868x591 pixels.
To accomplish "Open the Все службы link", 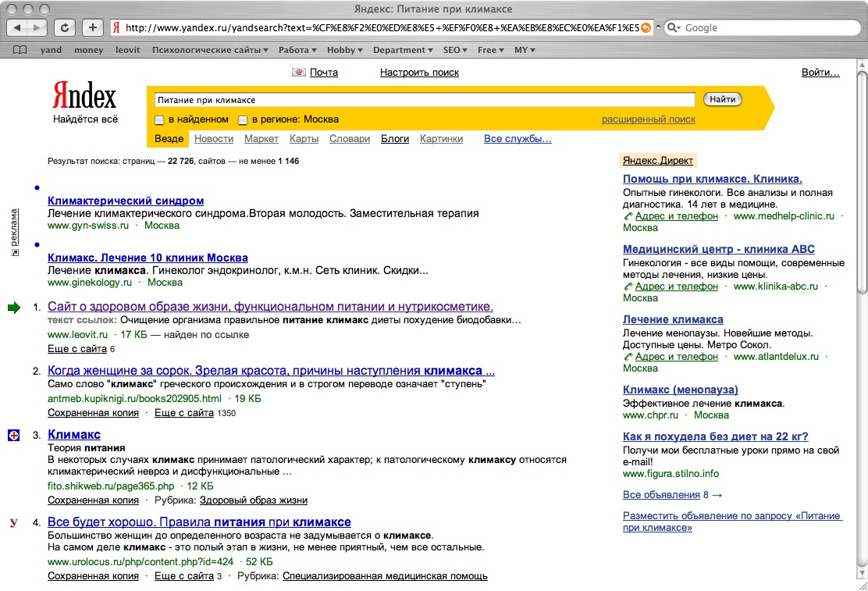I will tap(518, 138).
